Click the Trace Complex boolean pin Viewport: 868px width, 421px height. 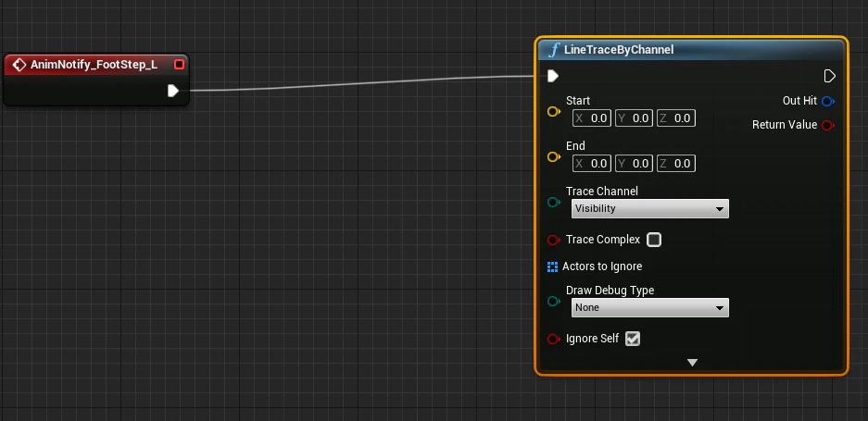(554, 240)
